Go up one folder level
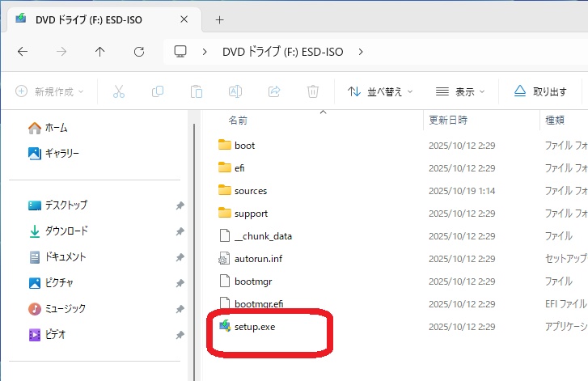This screenshot has width=588, height=381. tap(99, 52)
